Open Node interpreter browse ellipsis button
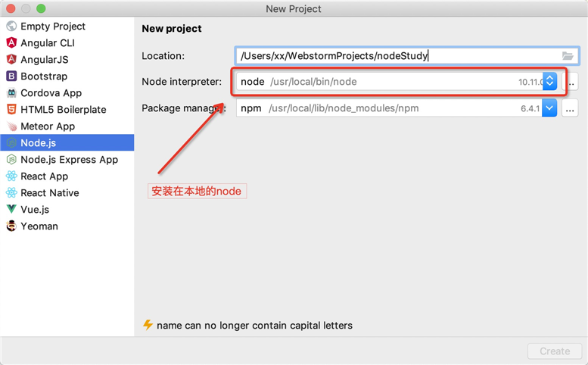 571,82
